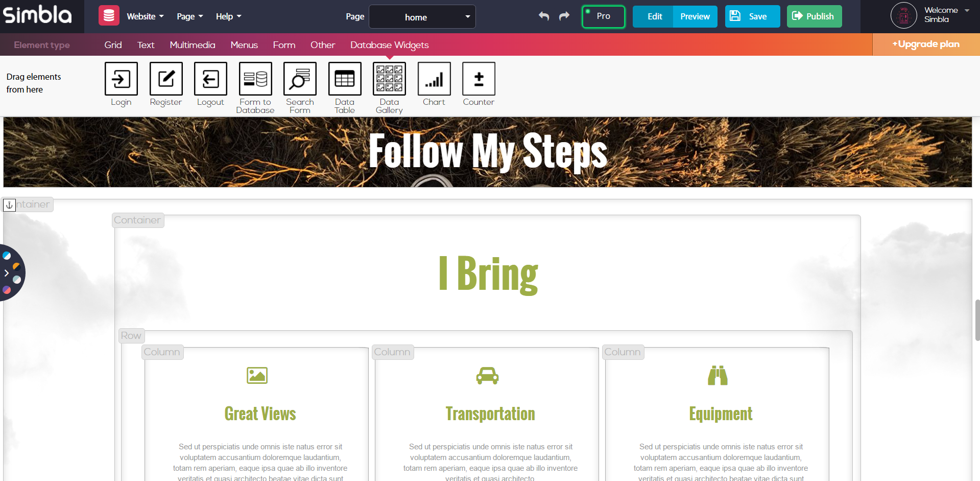
Task: Select the Login database widget
Action: [121, 84]
